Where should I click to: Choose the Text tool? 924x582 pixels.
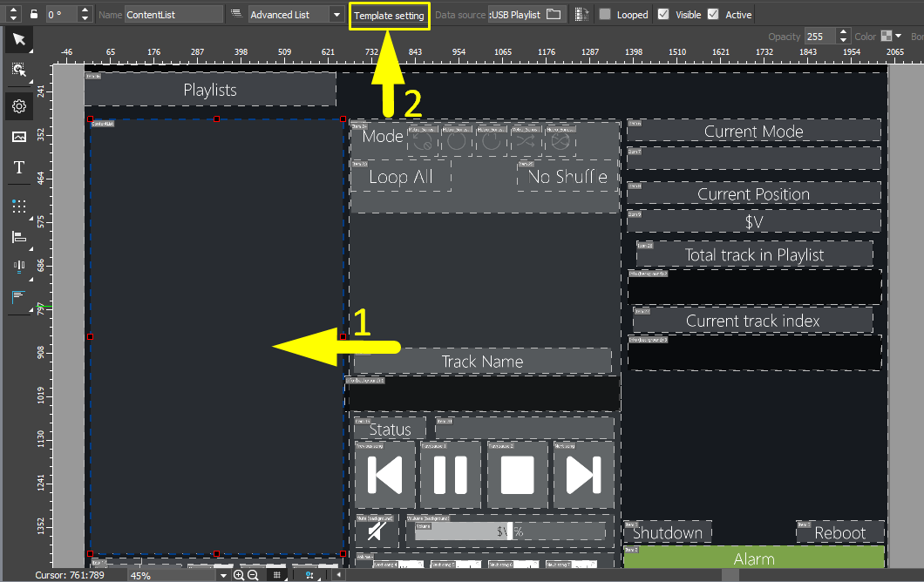pos(18,167)
